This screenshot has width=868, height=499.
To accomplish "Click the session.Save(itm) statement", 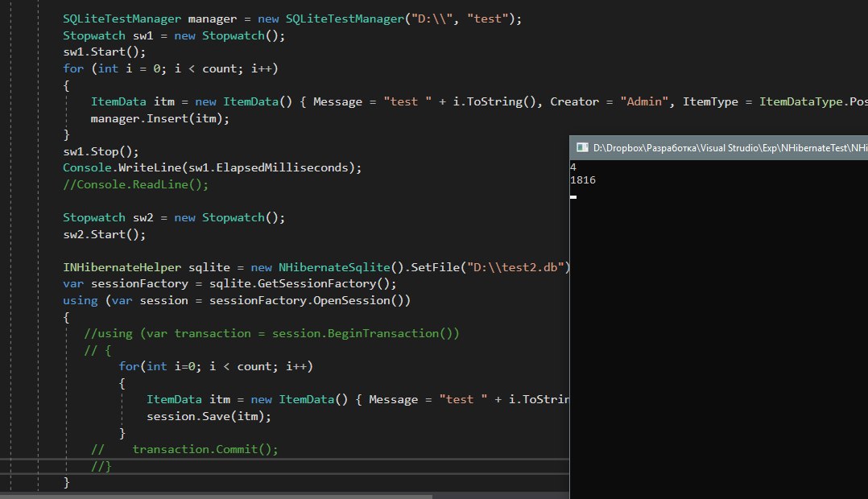I will (209, 416).
